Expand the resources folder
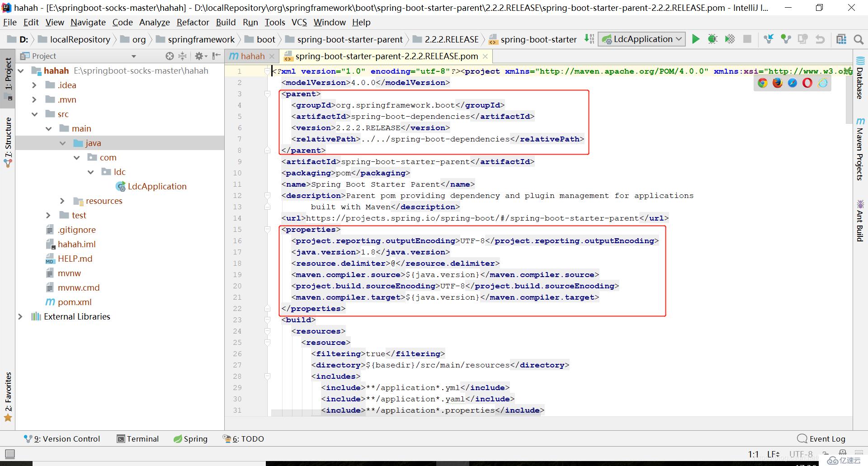The width and height of the screenshot is (868, 466). pyautogui.click(x=62, y=201)
